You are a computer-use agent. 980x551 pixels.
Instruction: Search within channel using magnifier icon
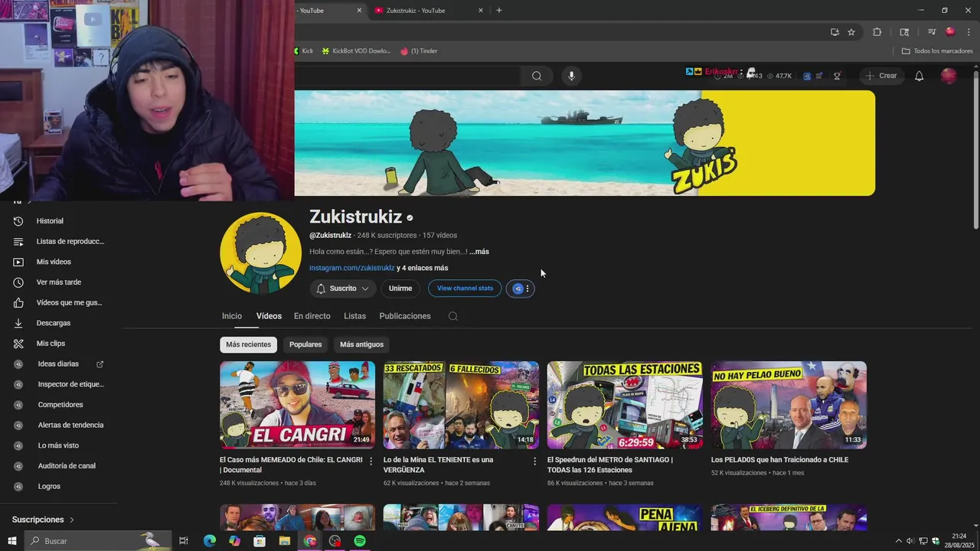click(453, 316)
